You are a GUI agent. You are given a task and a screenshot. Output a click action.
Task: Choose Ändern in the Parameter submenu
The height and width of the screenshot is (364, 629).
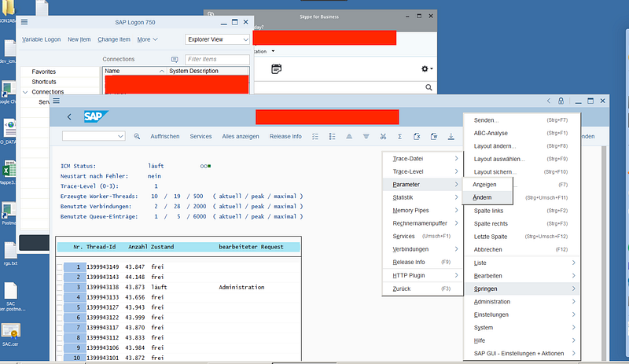[x=487, y=197]
